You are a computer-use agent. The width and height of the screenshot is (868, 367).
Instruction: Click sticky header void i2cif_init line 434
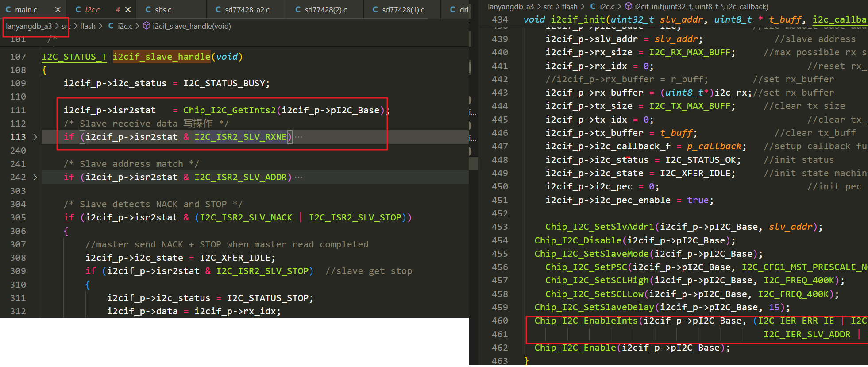[x=673, y=19]
